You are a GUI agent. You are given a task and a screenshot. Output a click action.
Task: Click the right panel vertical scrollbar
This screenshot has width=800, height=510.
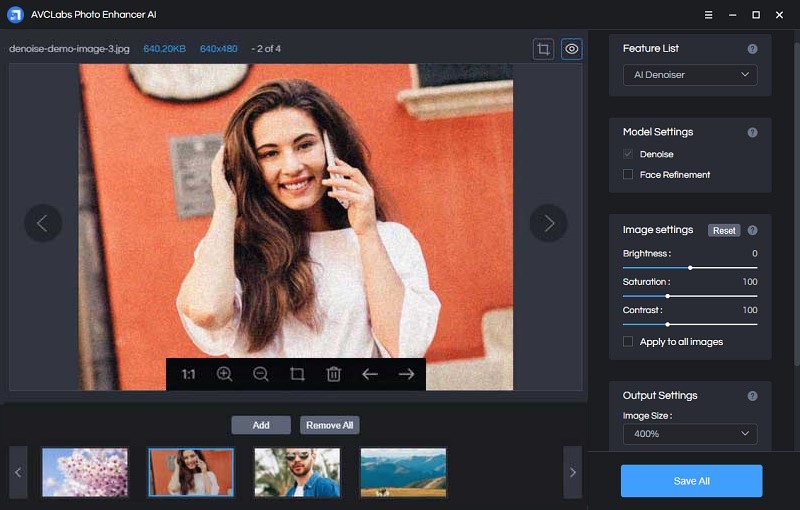tap(796, 204)
